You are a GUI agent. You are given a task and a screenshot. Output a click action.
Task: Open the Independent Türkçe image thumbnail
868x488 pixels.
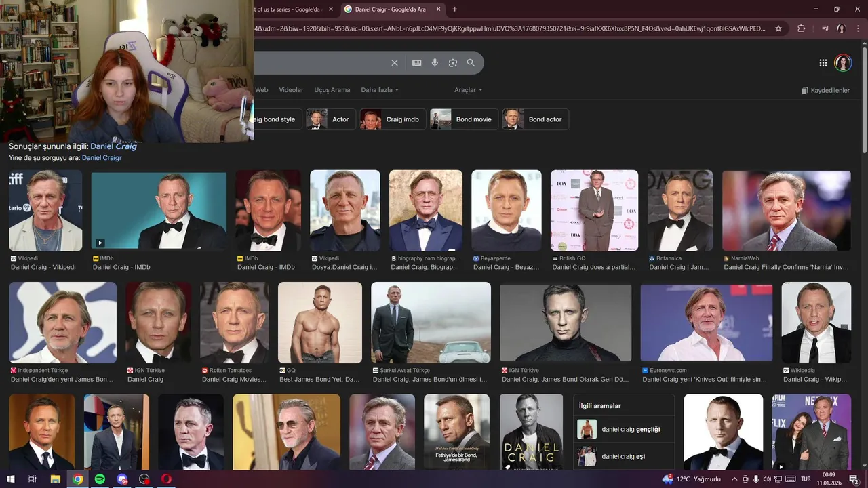click(x=63, y=323)
